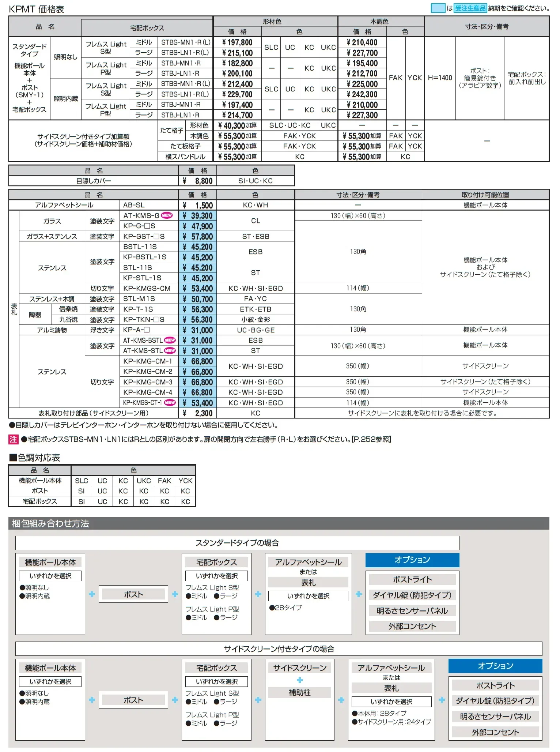Click the AB-SL product code
560x752 pixels.
click(134, 205)
